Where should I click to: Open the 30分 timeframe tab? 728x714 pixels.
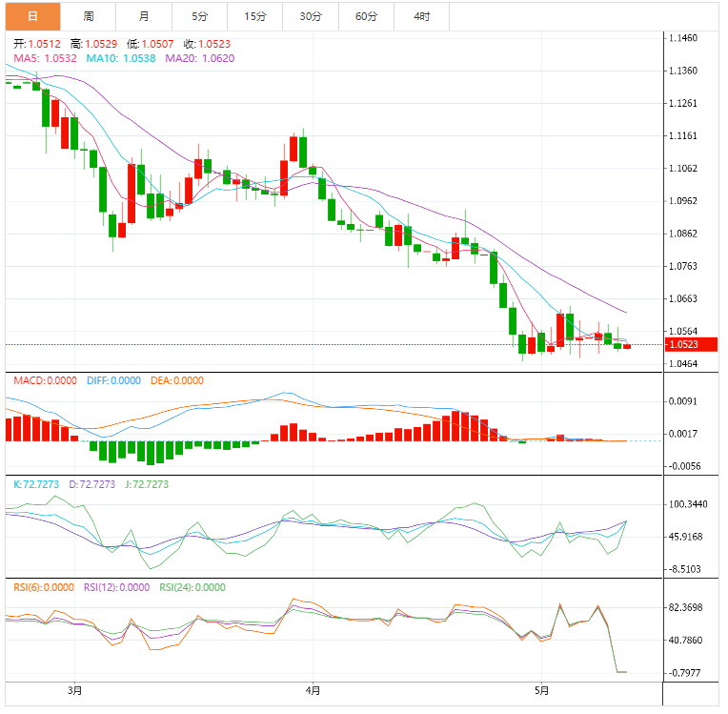coord(311,17)
